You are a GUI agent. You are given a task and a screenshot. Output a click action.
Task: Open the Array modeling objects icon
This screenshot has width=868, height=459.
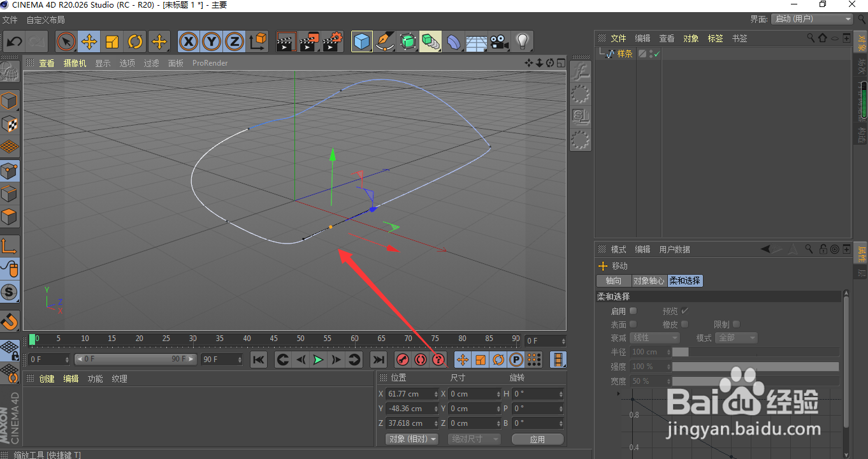click(431, 42)
